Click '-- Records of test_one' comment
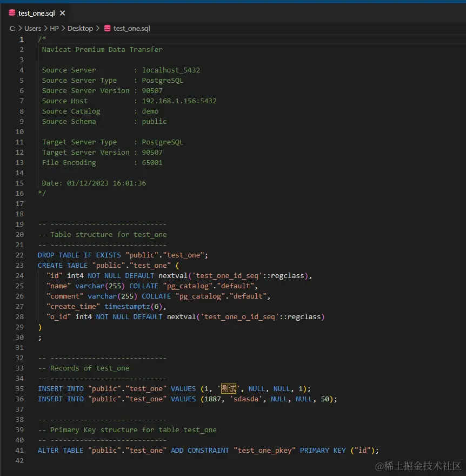This screenshot has height=476, width=466. tap(83, 368)
